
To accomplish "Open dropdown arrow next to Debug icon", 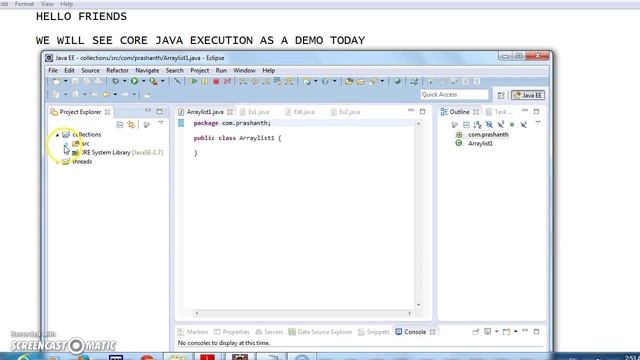I will 124,81.
